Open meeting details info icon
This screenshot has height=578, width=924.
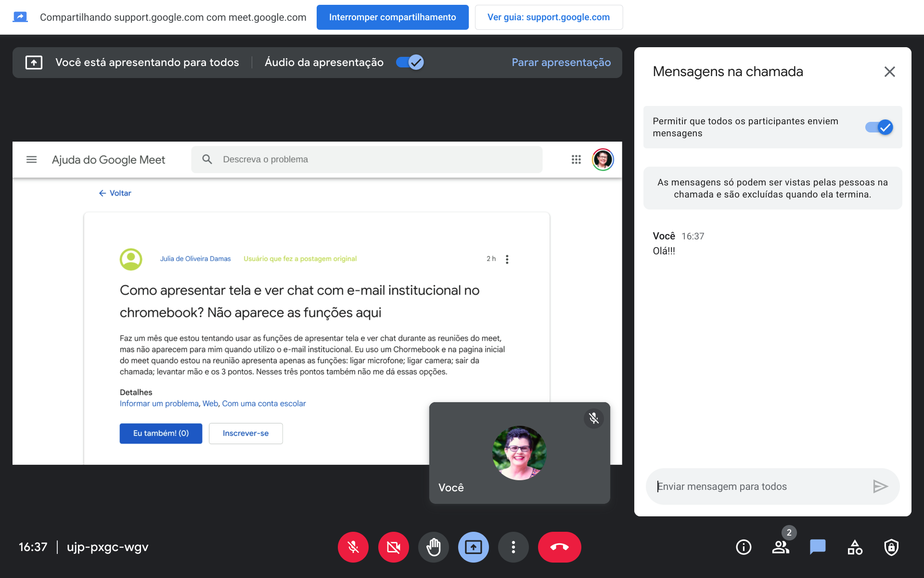(x=744, y=547)
